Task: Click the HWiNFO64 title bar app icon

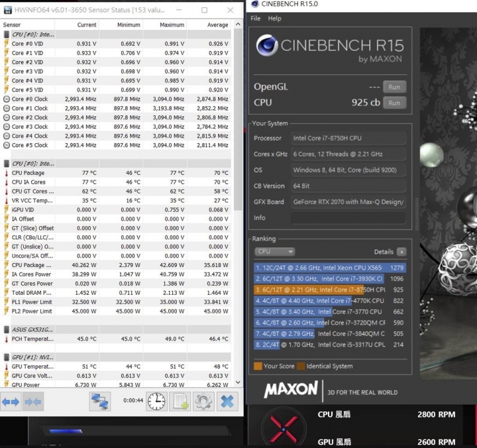Action: tap(7, 10)
